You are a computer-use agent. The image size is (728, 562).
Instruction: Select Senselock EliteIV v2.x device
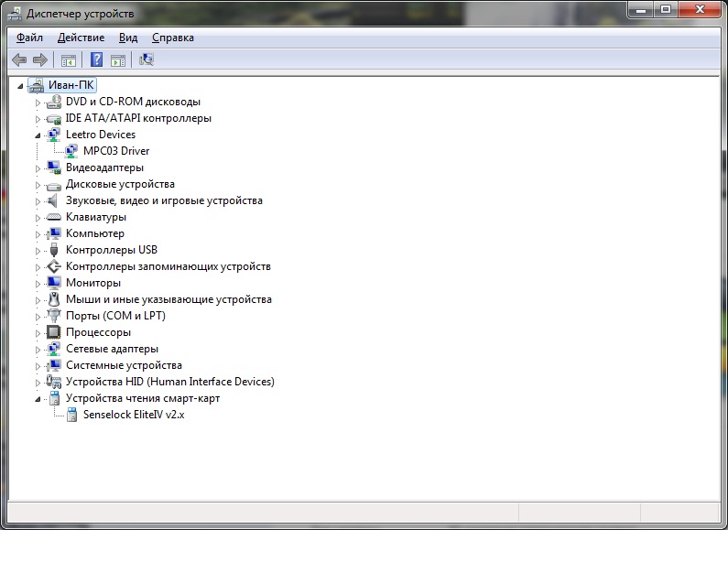tap(134, 415)
